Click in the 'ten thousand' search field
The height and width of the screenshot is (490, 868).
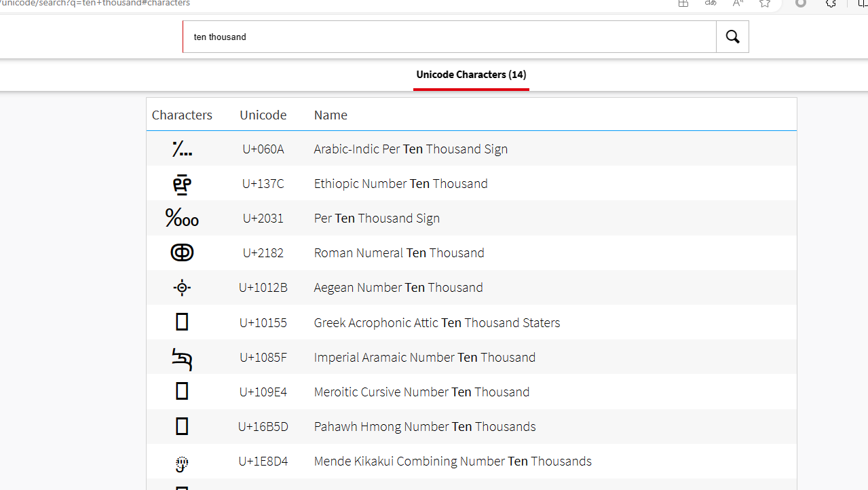[449, 37]
